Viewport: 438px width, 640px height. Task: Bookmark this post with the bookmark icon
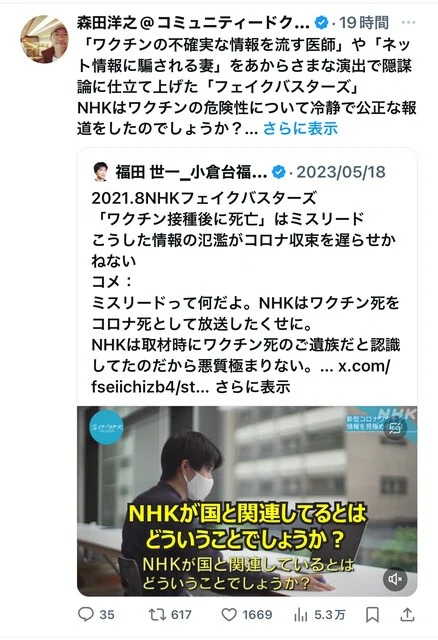tap(372, 614)
